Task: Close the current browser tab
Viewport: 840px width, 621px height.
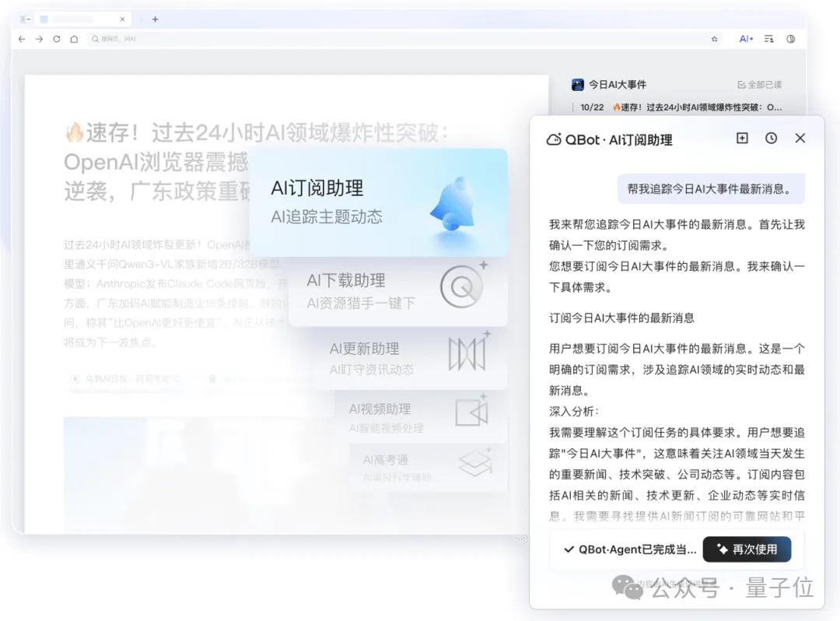Action: point(122,19)
